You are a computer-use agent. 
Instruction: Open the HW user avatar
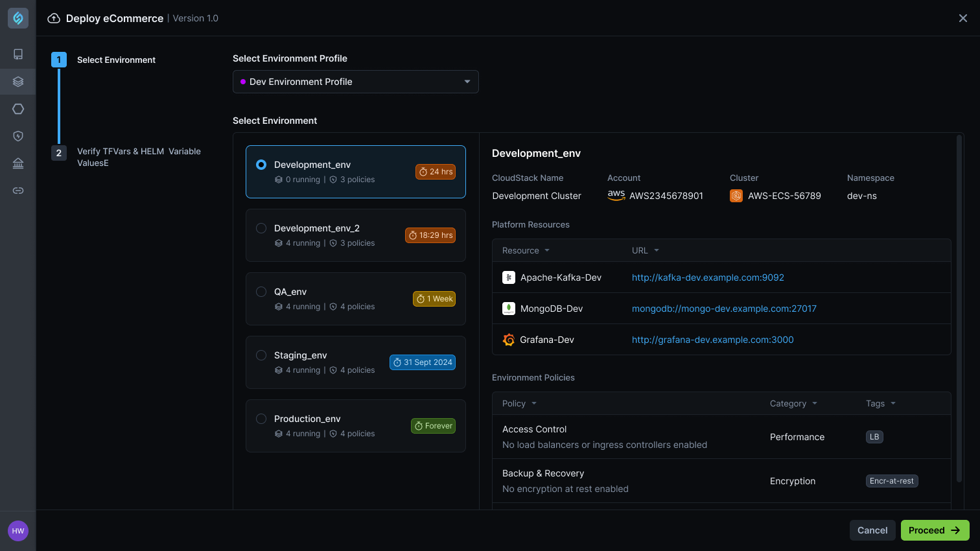18,531
